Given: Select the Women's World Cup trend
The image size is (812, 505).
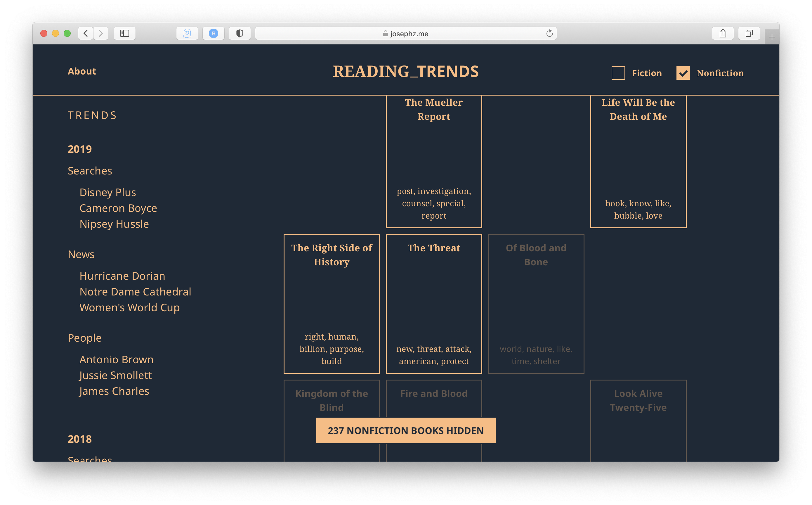Looking at the screenshot, I should [x=129, y=308].
